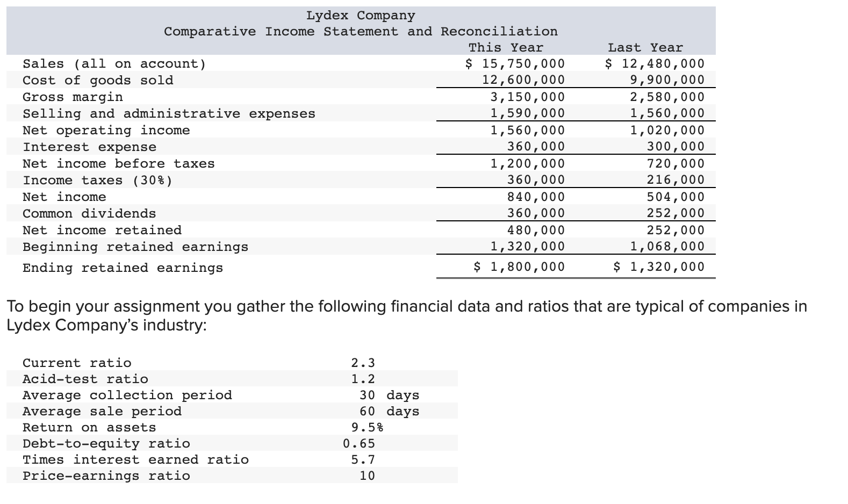Select the 'Sales (all on account)' row label
This screenshot has width=848, height=504.
pos(114,64)
